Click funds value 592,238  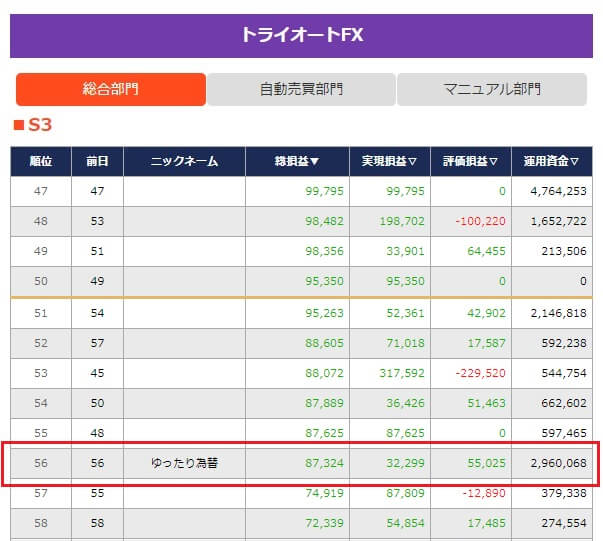[564, 343]
